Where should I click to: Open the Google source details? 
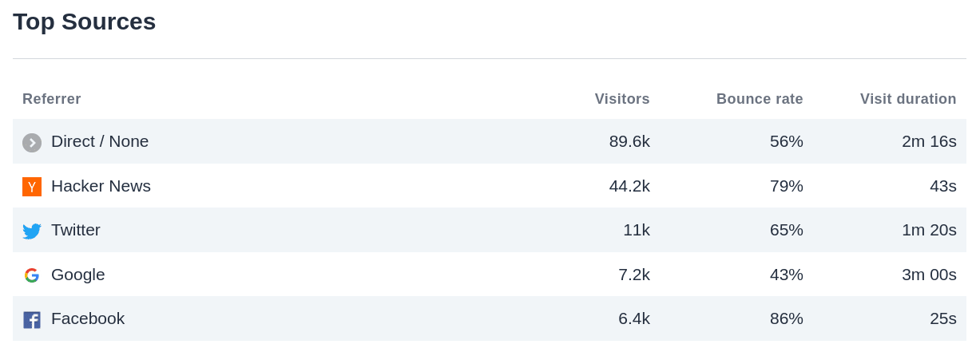(x=78, y=275)
